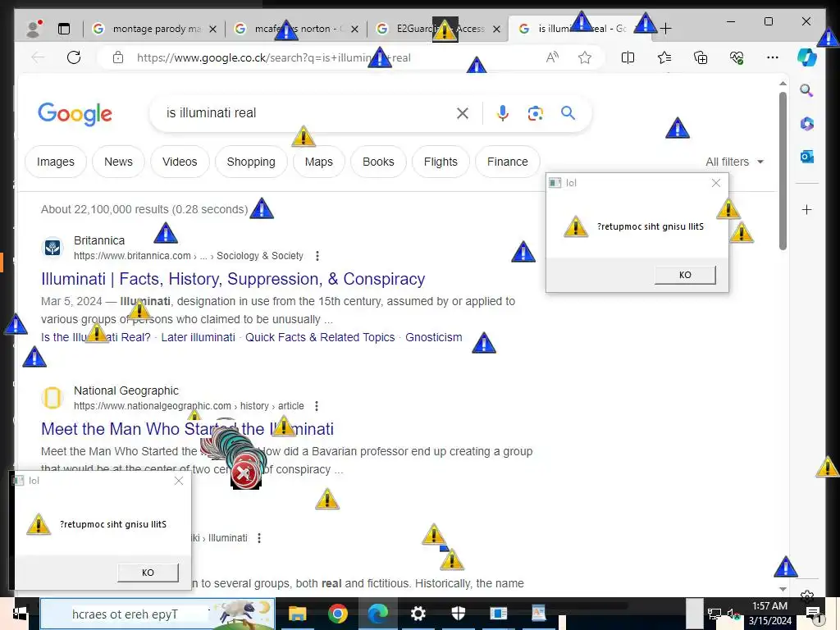The image size is (840, 630).
Task: Select the Maps filter
Action: [x=319, y=162]
